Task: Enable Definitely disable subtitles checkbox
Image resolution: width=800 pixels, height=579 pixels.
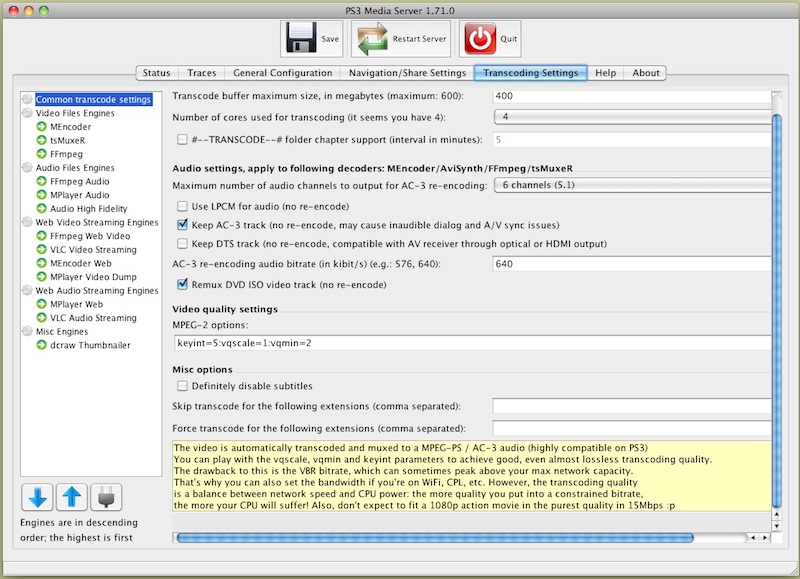Action: pyautogui.click(x=182, y=386)
